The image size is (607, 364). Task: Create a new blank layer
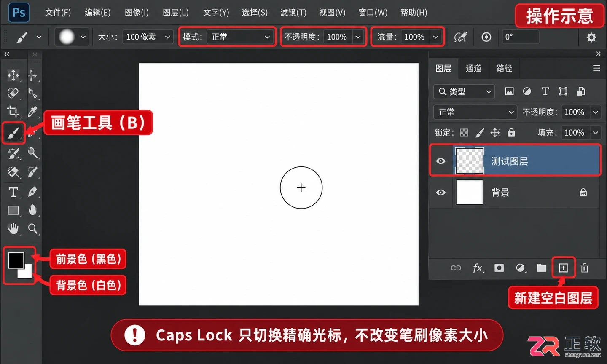[x=564, y=268]
